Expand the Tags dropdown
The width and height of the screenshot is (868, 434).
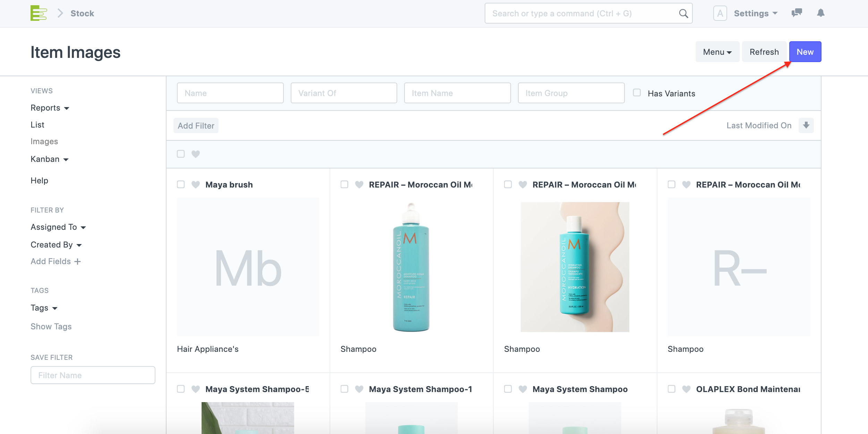pos(44,308)
